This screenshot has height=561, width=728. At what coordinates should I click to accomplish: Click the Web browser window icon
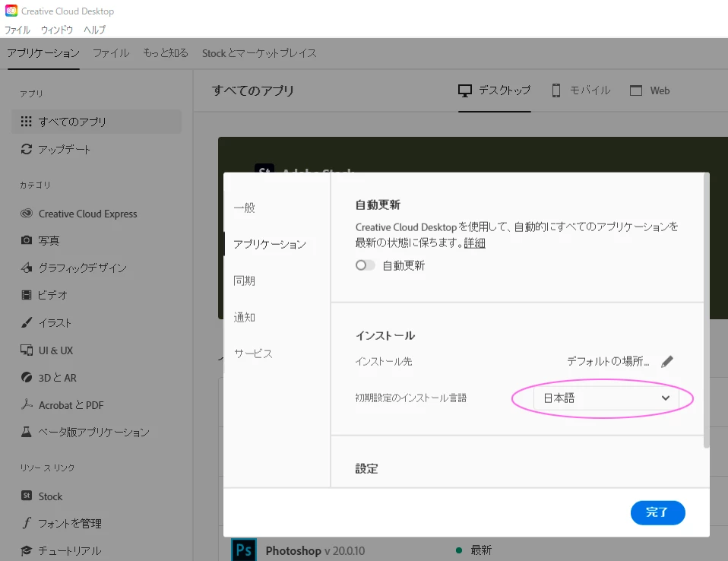635,90
